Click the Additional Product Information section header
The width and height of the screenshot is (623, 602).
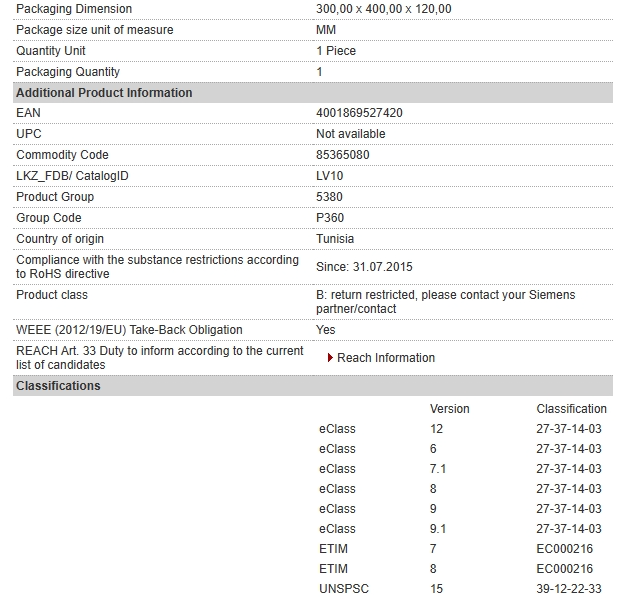[x=313, y=93]
